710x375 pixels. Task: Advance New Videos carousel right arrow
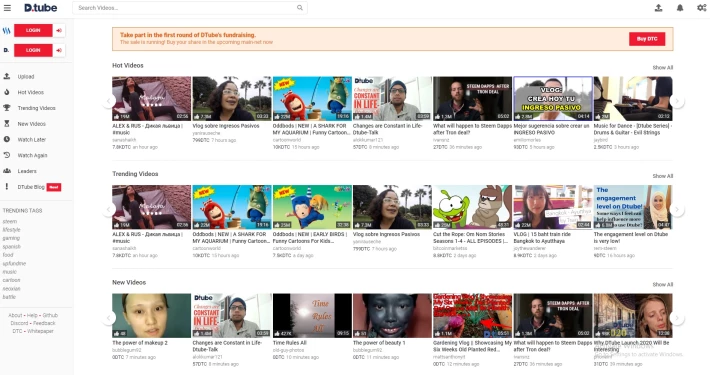(677, 318)
